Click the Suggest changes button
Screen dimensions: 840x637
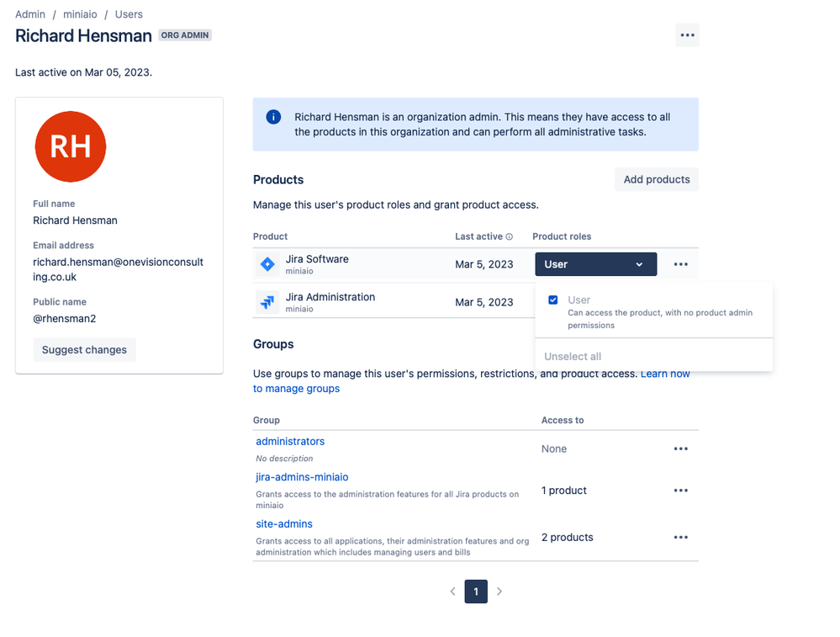point(85,349)
